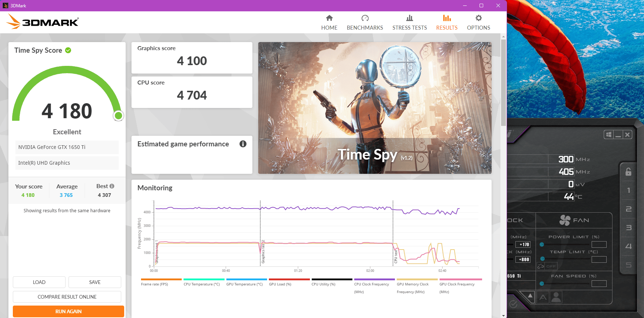
Task: Close the Afterburner overlay window
Action: [x=628, y=135]
